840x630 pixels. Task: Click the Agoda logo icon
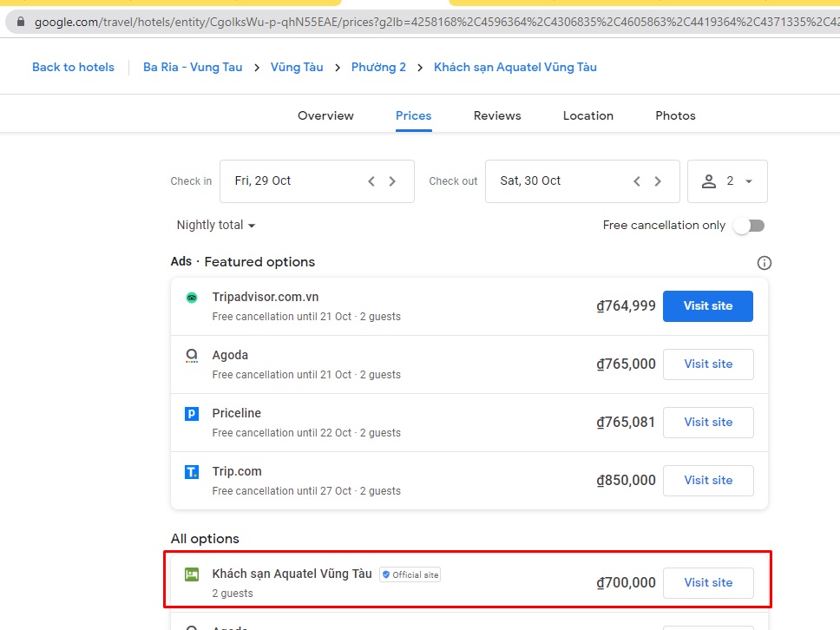pos(190,356)
